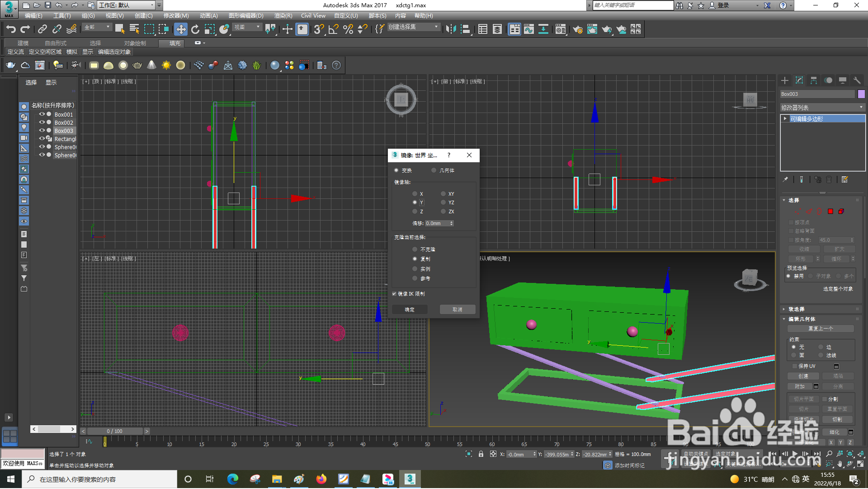Image resolution: width=868 pixels, height=489 pixels.
Task: Click the Rotate tool icon
Action: [x=195, y=29]
